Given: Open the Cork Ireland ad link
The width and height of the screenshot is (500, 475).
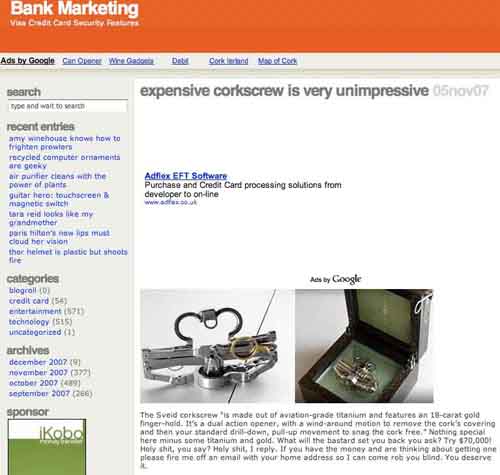Looking at the screenshot, I should click(229, 61).
